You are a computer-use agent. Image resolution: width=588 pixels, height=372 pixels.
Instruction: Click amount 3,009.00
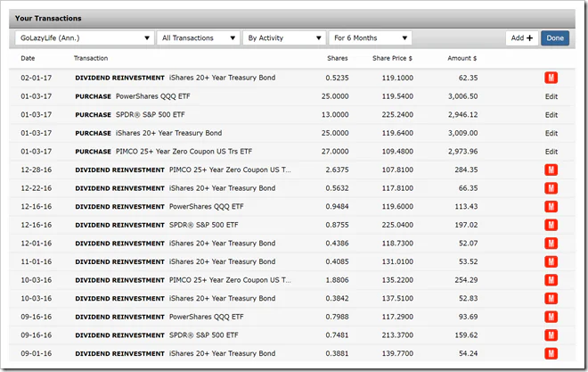point(462,133)
